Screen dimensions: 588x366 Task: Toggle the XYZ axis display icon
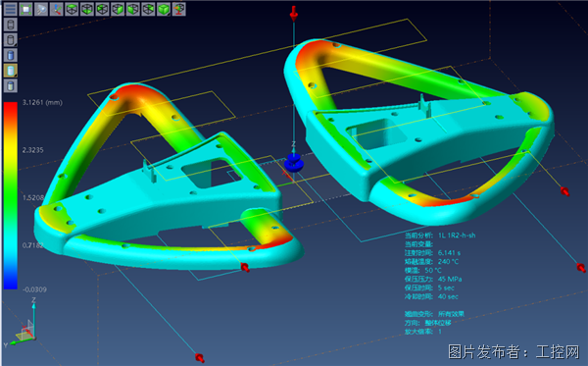(x=56, y=9)
